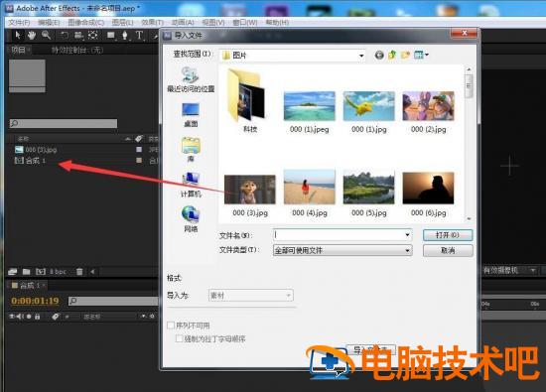Image resolution: width=546 pixels, height=392 pixels.
Task: Toggle force alphabetical order checkbox
Action: (x=179, y=338)
